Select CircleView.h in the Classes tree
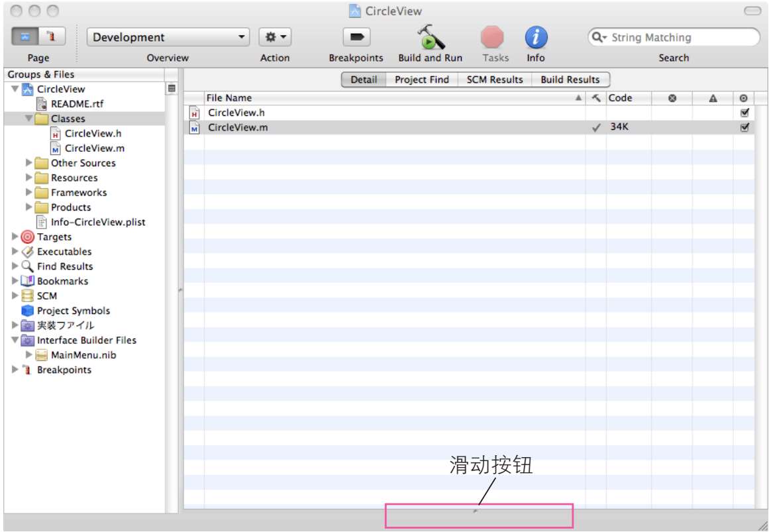This screenshot has height=532, width=771. coord(93,133)
